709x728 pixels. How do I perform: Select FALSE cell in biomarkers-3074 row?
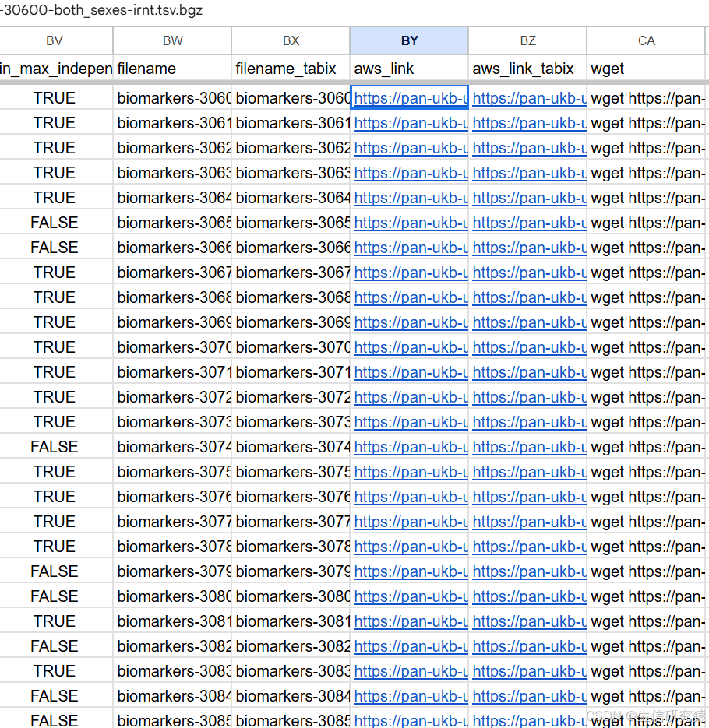55,447
